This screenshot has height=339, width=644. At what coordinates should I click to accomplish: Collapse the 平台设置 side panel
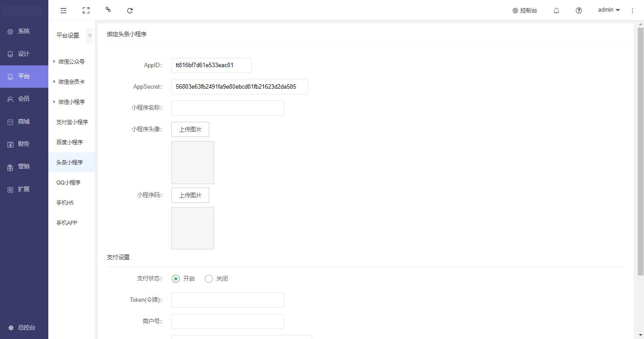[x=89, y=35]
